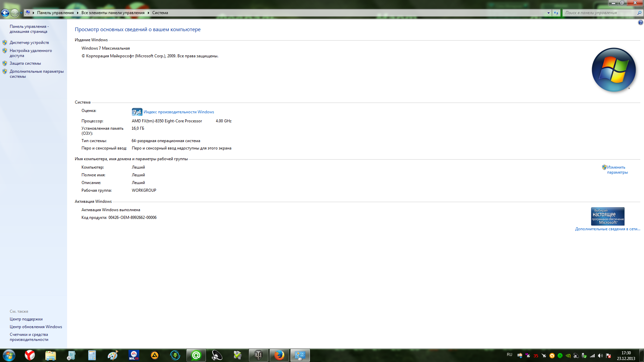Click the Show desktop button
Screen dimensions: 644x362
[x=641, y=355]
